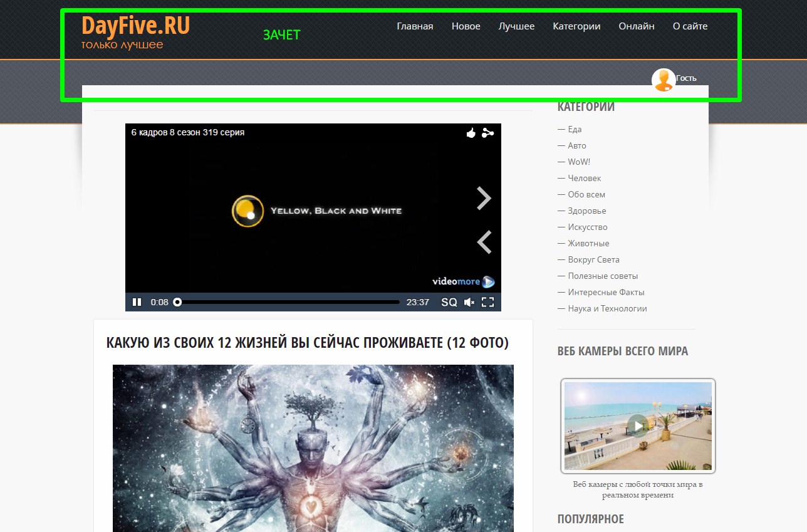Open the Наука и Технологии category

(x=607, y=308)
